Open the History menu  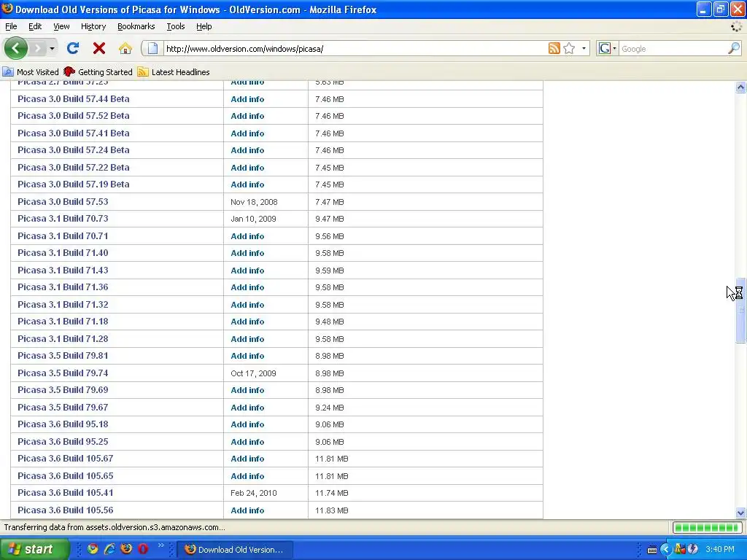click(93, 26)
